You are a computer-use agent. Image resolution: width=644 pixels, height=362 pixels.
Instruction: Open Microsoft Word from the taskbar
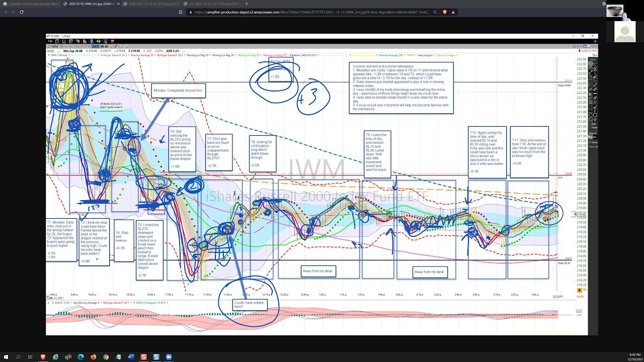[x=131, y=356]
